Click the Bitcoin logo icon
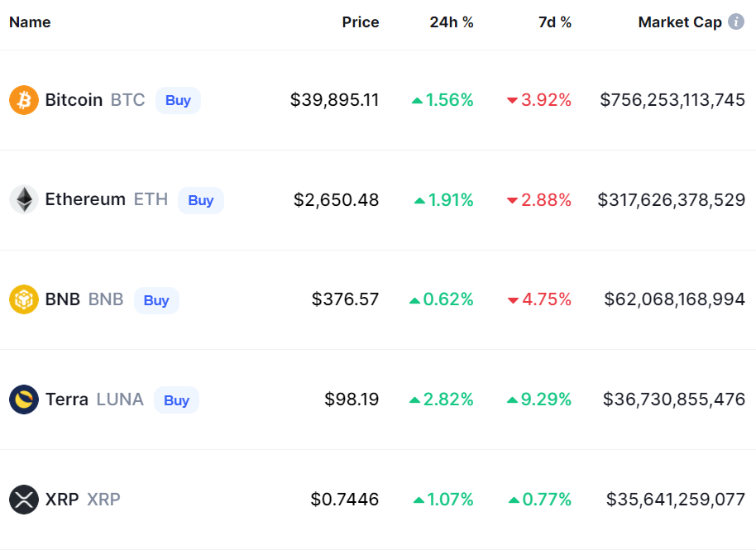Viewport: 756px width, 555px height. coord(24,100)
